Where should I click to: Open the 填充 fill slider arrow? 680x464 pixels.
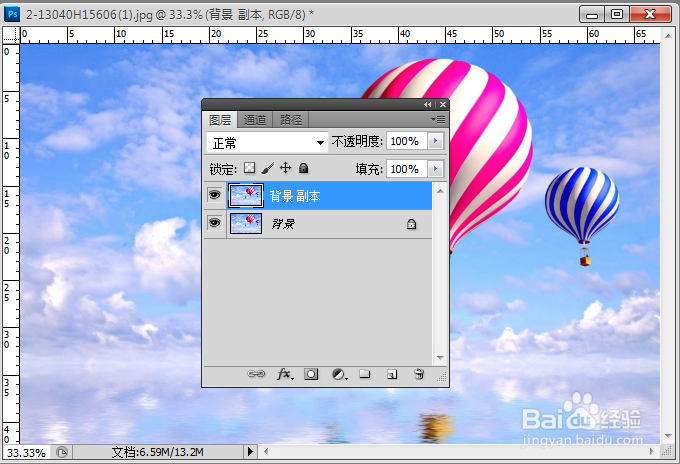[435, 169]
